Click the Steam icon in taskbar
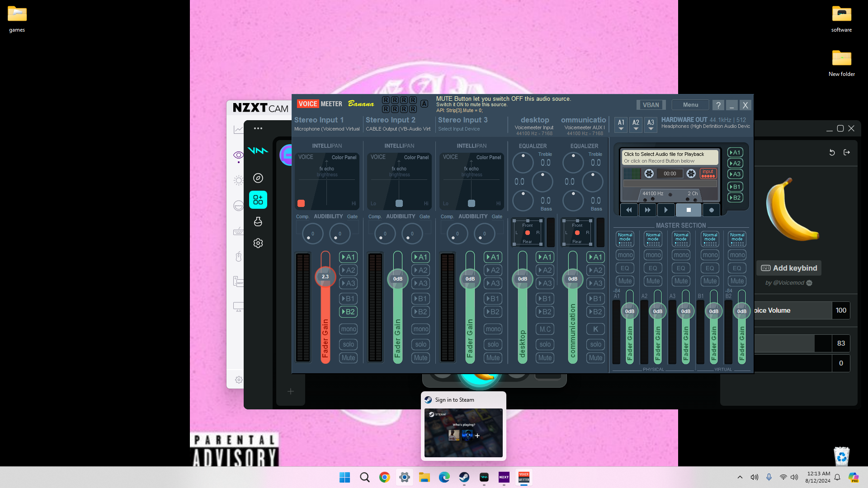Viewport: 868px width, 488px height. 464,477
